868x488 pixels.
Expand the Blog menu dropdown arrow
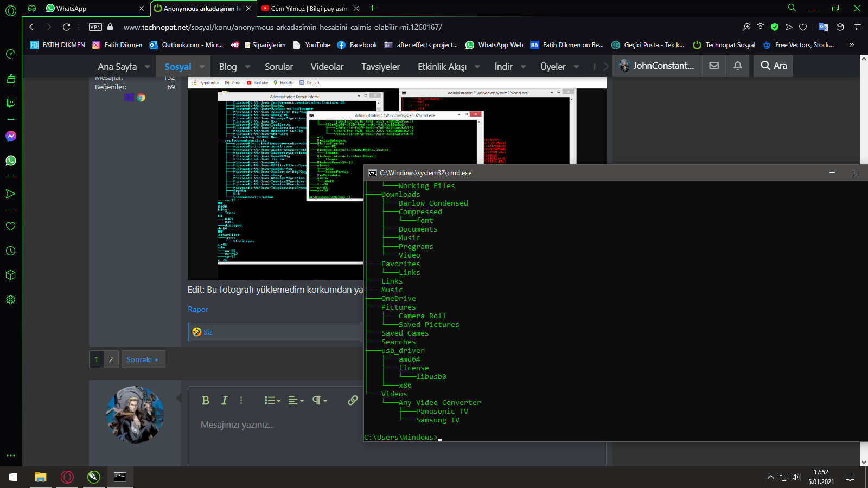(x=247, y=67)
